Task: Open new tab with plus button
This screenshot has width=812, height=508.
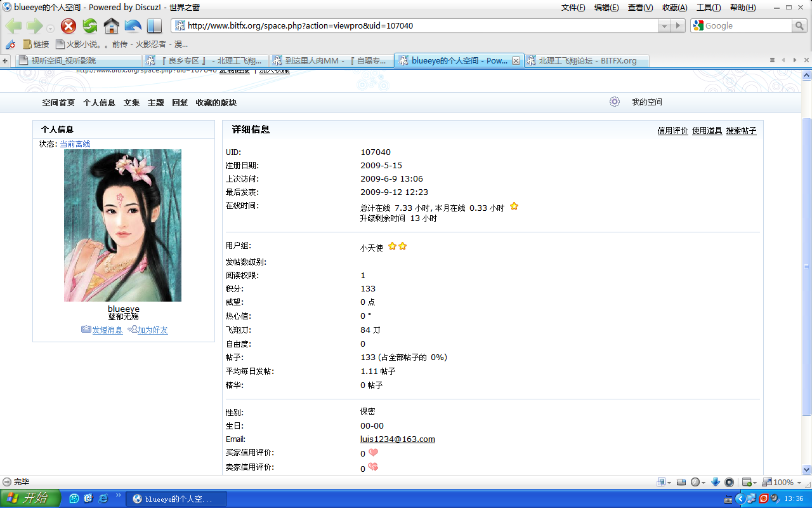Action: coord(6,60)
